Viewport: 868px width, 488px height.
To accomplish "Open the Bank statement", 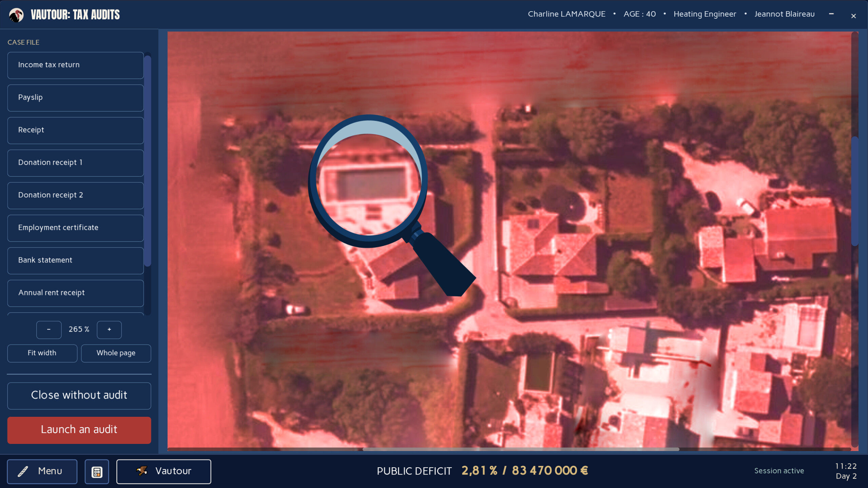I will (x=76, y=260).
